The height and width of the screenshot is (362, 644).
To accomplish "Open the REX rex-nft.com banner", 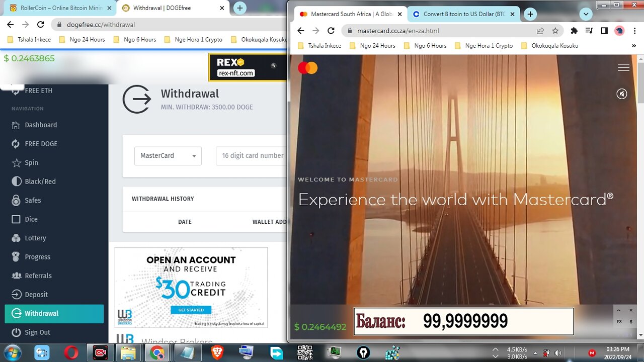I will tap(247, 67).
